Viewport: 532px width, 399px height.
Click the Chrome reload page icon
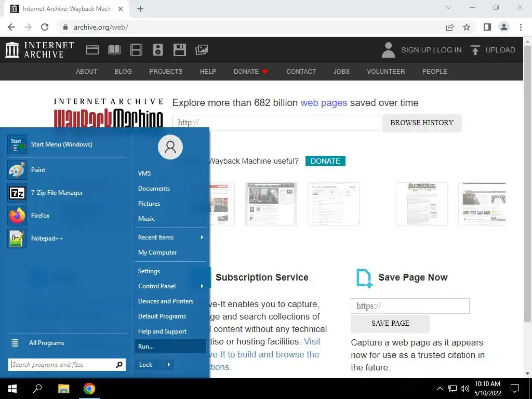(x=45, y=27)
